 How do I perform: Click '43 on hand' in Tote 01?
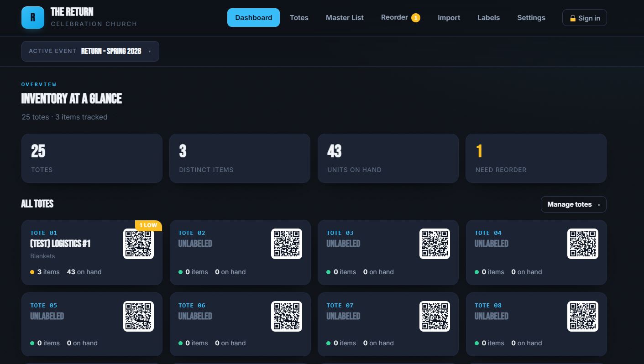[84, 272]
